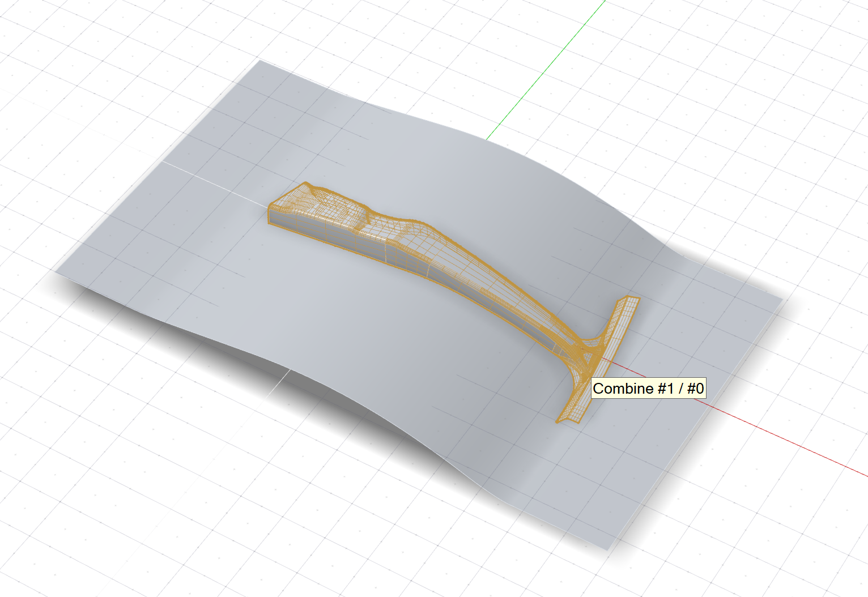Click the rightmost corner of the gray surface
Viewport: 868px width, 597px height.
(x=781, y=298)
